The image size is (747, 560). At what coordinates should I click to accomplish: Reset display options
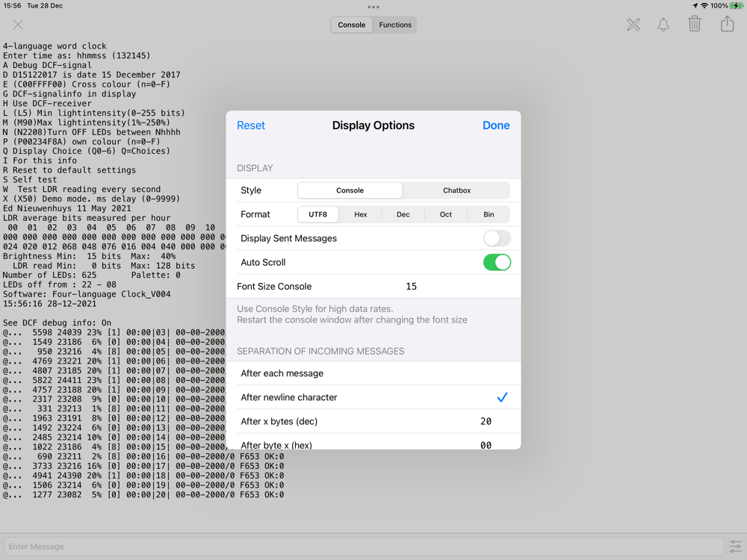(250, 125)
